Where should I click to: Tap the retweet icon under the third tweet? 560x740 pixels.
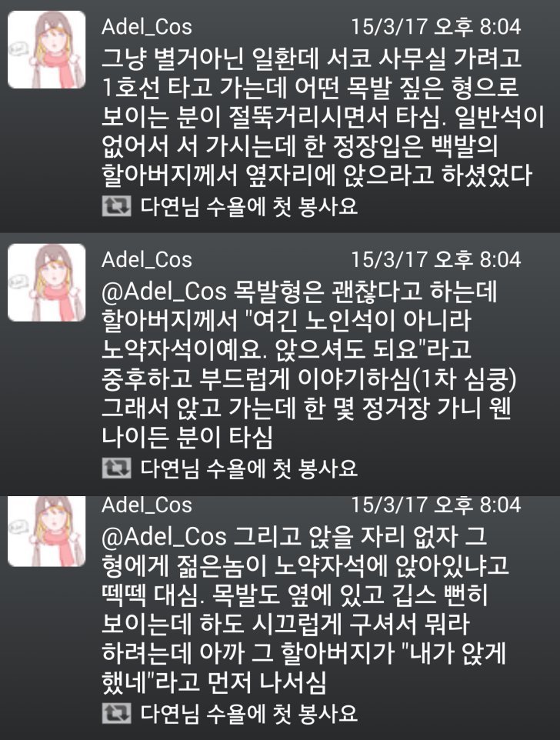coord(116,713)
